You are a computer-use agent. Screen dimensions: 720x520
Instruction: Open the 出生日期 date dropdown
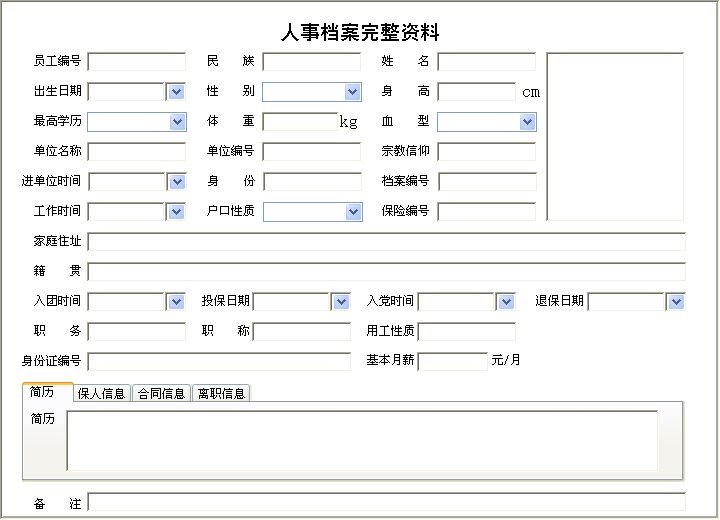click(176, 92)
